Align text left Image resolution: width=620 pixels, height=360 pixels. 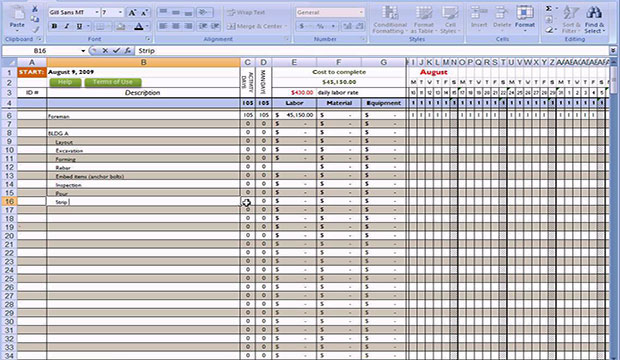[163, 27]
